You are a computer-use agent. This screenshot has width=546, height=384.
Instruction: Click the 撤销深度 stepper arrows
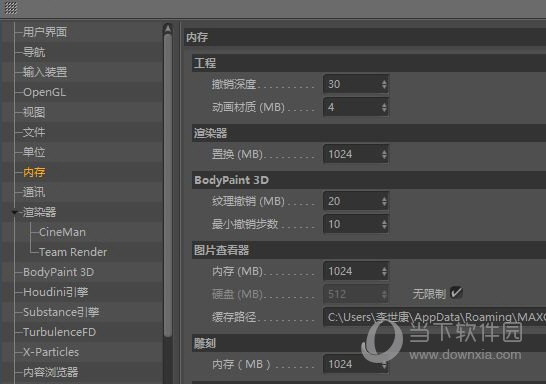coord(384,84)
